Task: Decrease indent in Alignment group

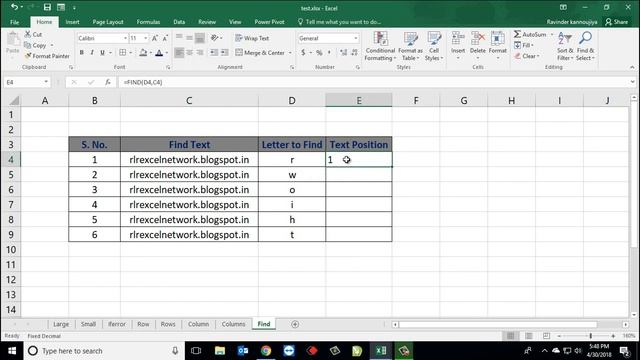Action: point(214,53)
